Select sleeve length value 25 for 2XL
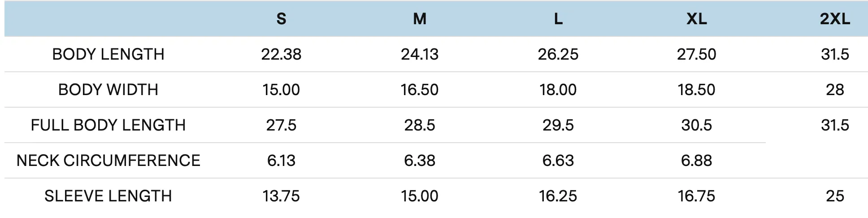Screen dimensions: 868x218 pos(835,196)
